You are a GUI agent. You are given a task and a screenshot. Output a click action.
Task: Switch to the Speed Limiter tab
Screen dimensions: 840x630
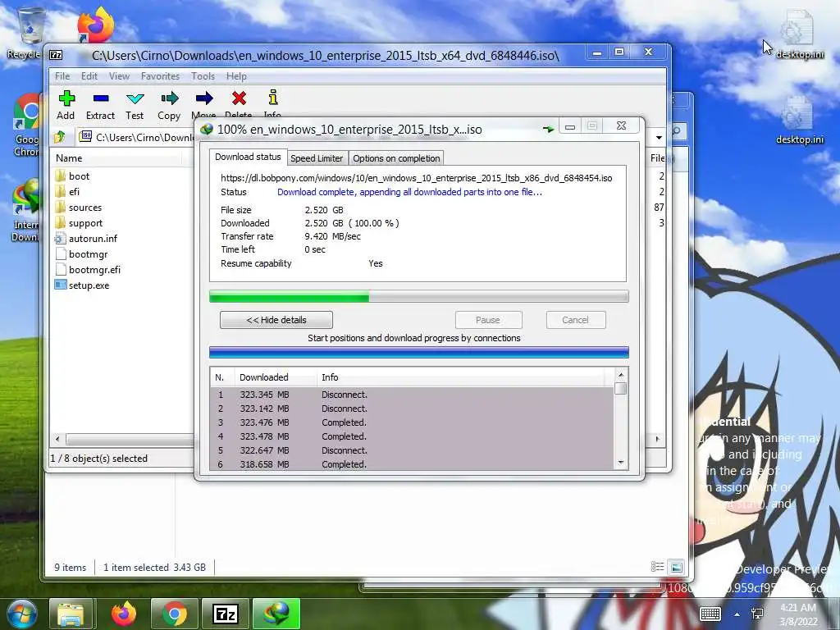click(317, 158)
